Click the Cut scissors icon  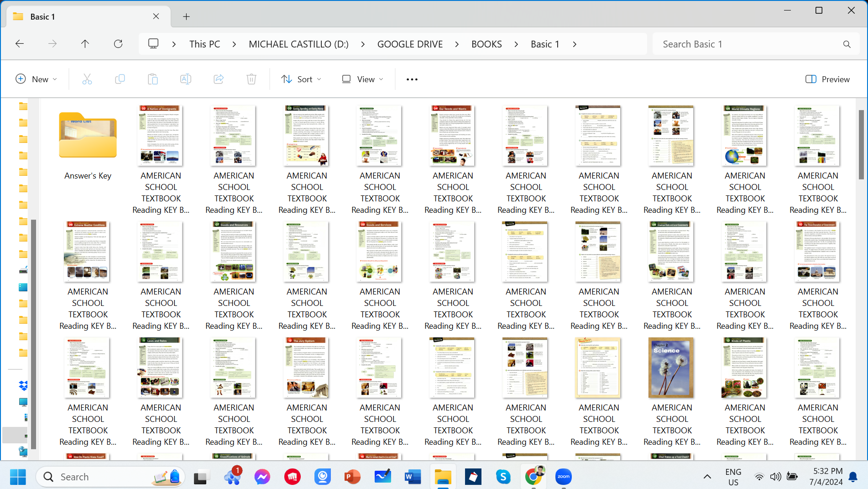coord(87,79)
